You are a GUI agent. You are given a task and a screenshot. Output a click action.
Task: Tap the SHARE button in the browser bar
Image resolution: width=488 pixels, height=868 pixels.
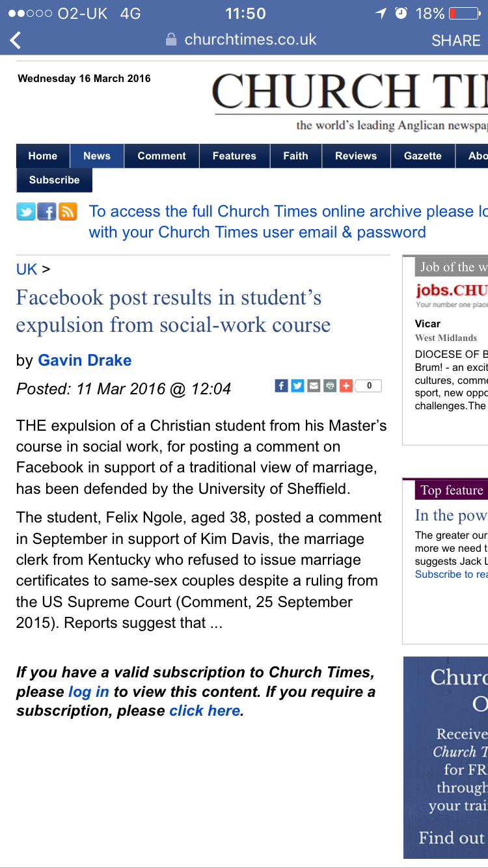pos(455,40)
